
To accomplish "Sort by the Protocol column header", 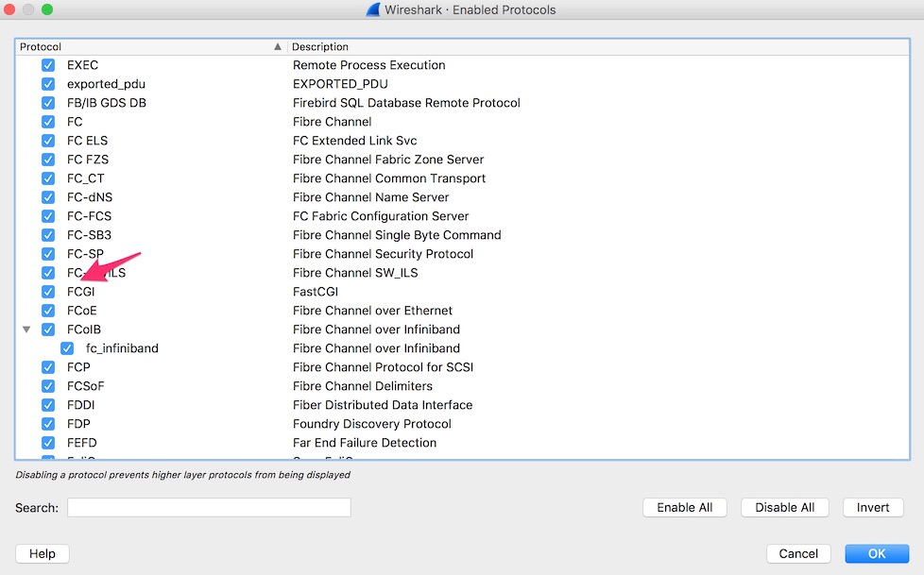I will [151, 46].
